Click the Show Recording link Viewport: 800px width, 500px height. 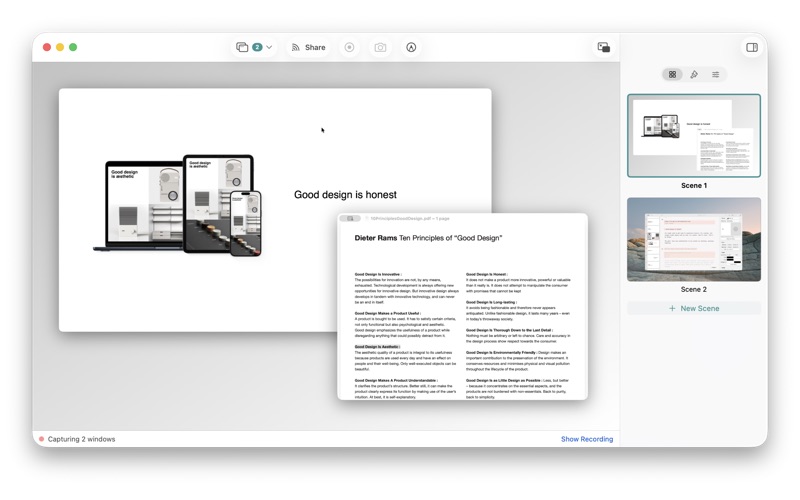(x=587, y=439)
